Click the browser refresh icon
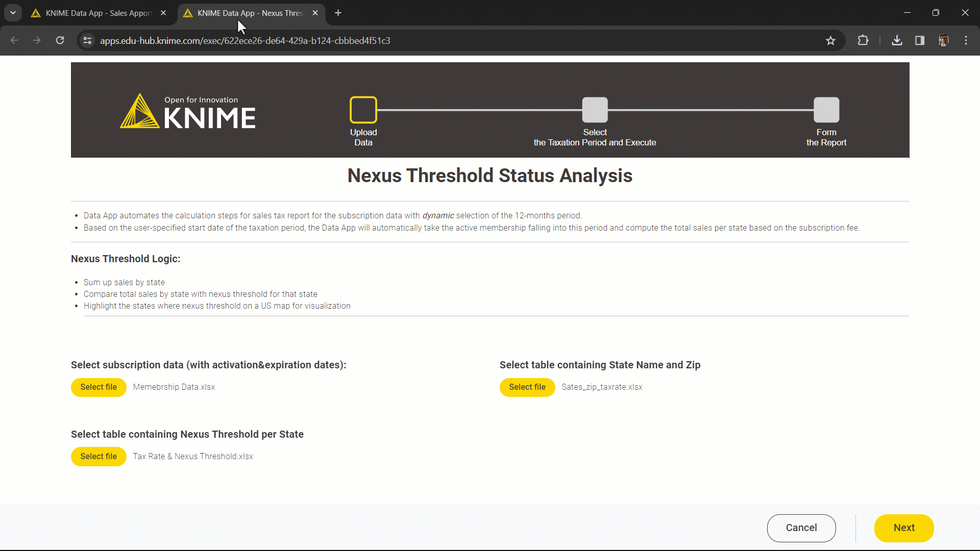 pos(60,40)
